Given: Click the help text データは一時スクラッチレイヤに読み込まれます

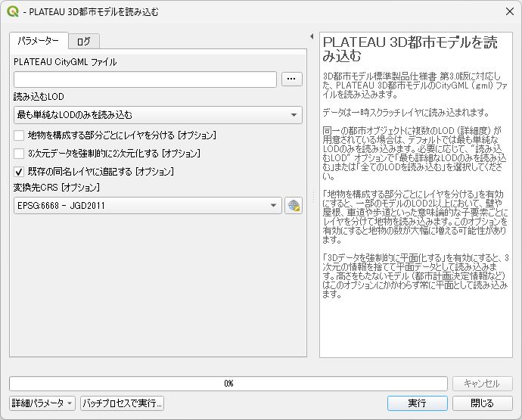Looking at the screenshot, I should 405,113.
